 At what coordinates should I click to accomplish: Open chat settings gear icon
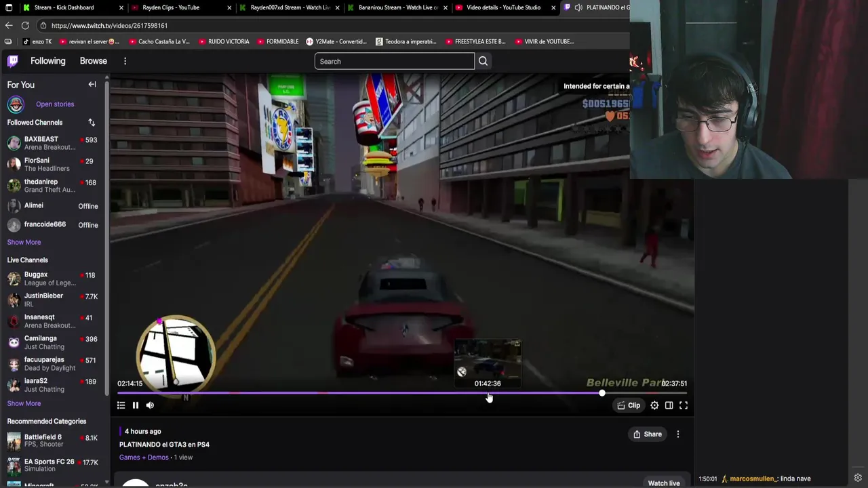[x=858, y=478]
